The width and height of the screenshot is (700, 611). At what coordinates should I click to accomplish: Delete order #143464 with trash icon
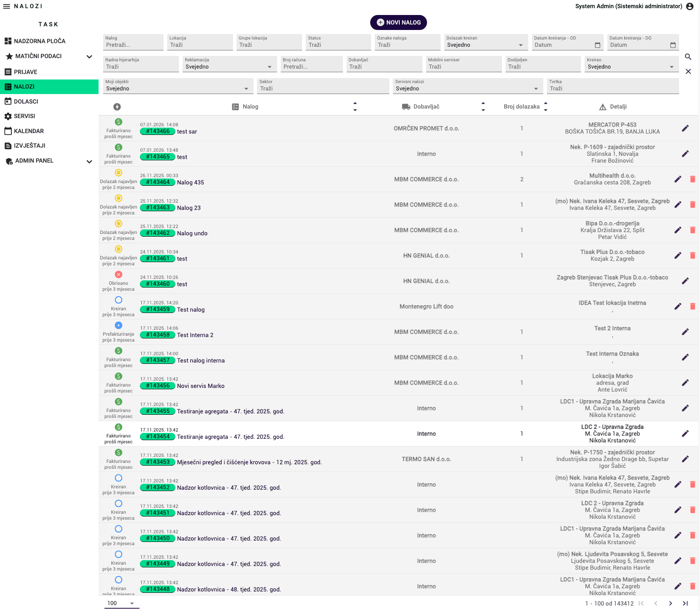coord(692,179)
